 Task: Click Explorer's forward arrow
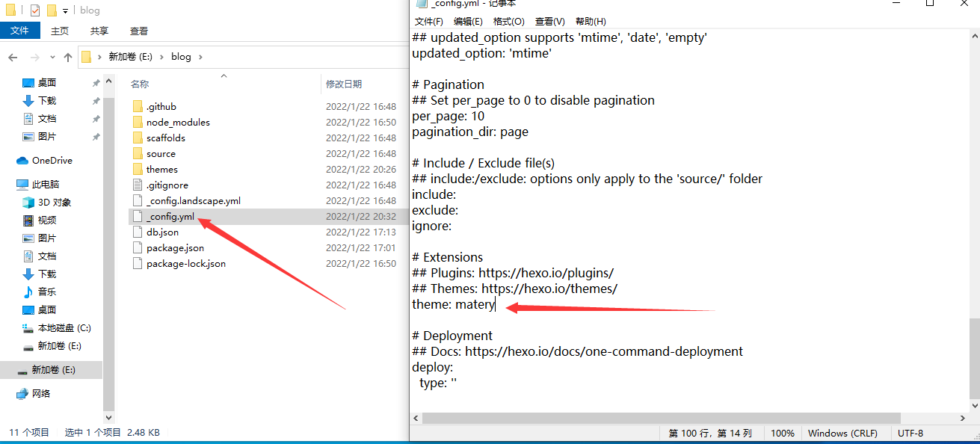click(34, 57)
